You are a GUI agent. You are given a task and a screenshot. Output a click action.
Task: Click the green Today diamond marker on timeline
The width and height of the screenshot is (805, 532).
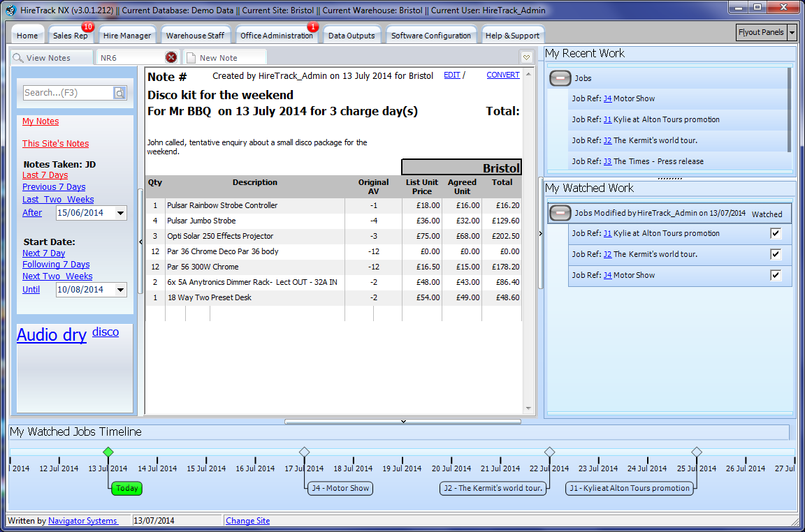pyautogui.click(x=108, y=452)
